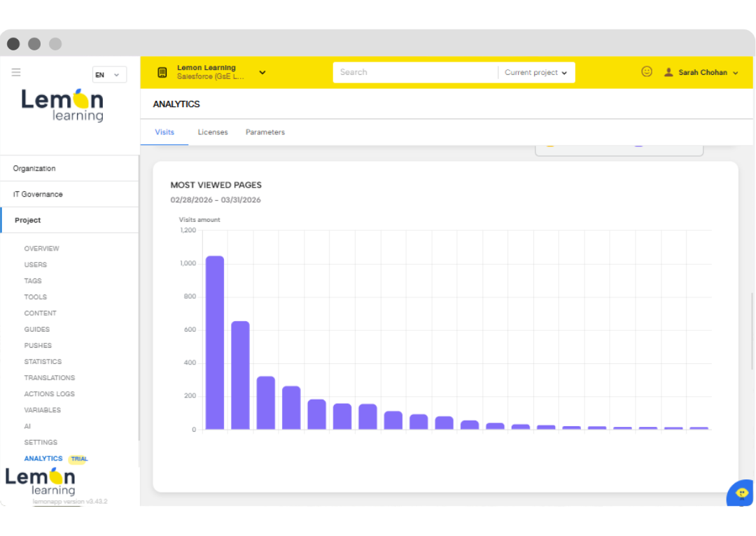
Task: Select Actions Logs in the sidebar
Action: [x=49, y=393]
